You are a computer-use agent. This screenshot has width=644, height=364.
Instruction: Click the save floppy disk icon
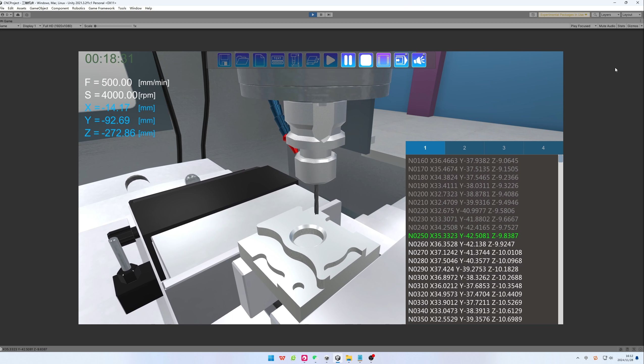[x=224, y=60]
